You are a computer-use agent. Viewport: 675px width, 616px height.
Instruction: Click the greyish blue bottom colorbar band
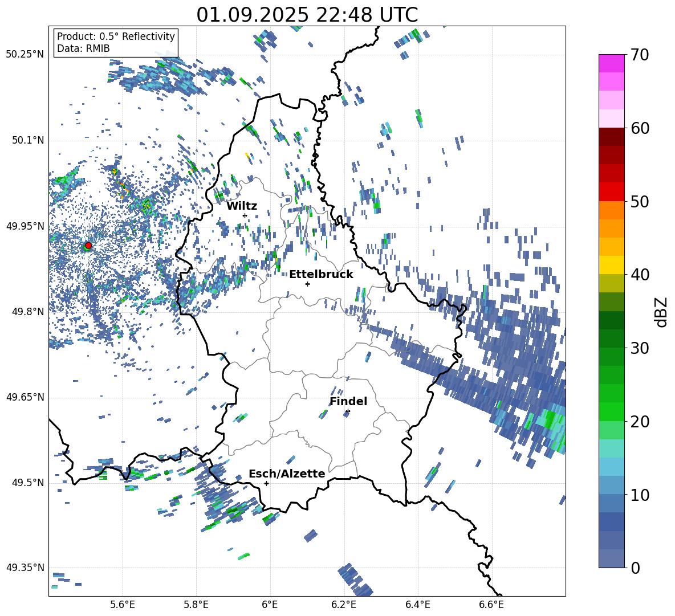tap(611, 558)
